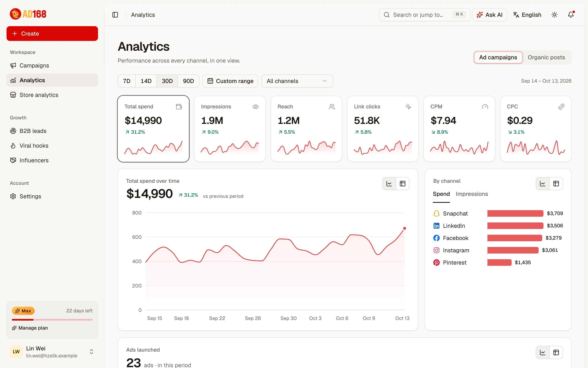
Task: Switch By channel to chart view
Action: (x=542, y=184)
